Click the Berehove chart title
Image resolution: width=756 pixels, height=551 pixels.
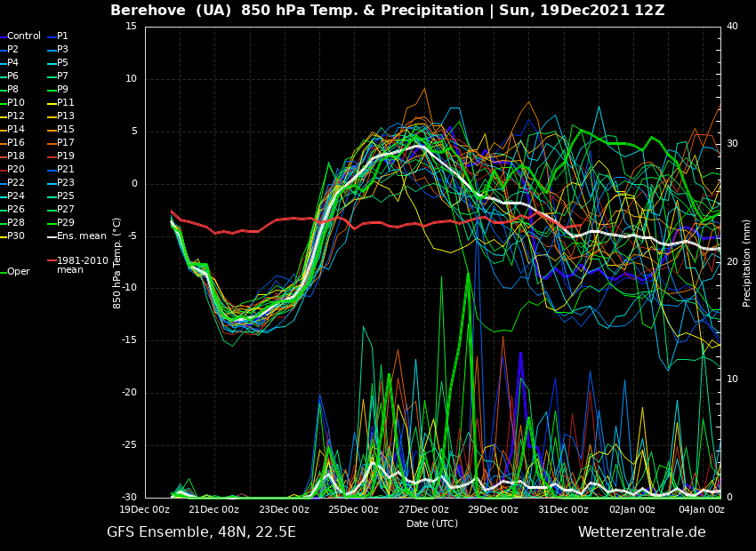click(x=387, y=11)
